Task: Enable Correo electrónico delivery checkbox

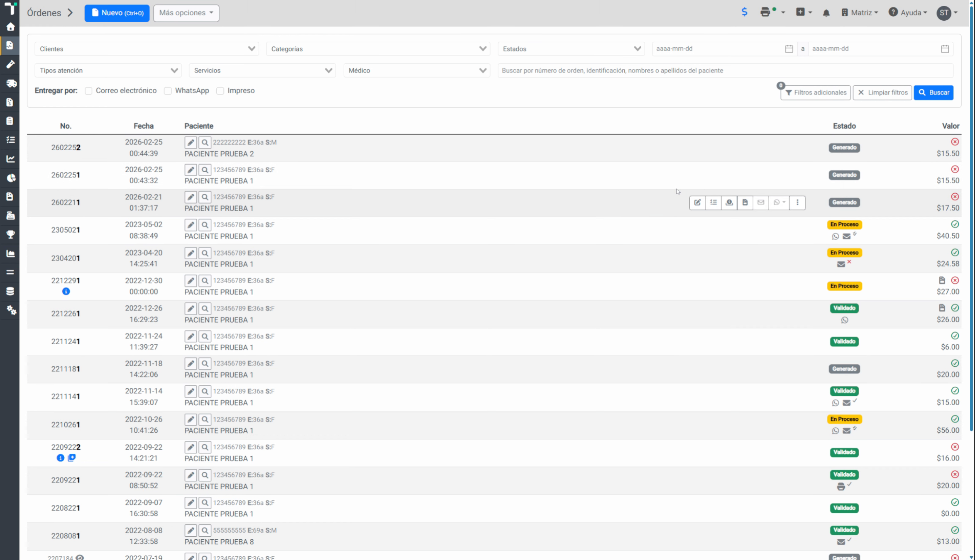Action: click(x=88, y=91)
